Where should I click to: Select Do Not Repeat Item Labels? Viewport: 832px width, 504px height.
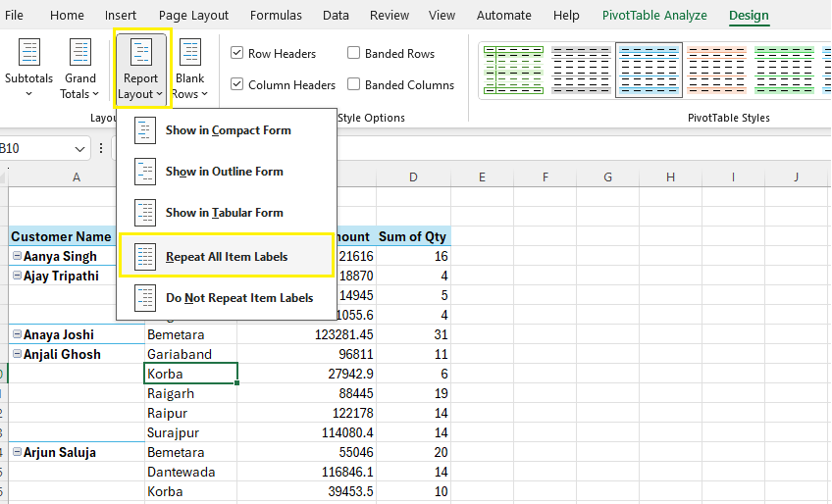[227, 298]
